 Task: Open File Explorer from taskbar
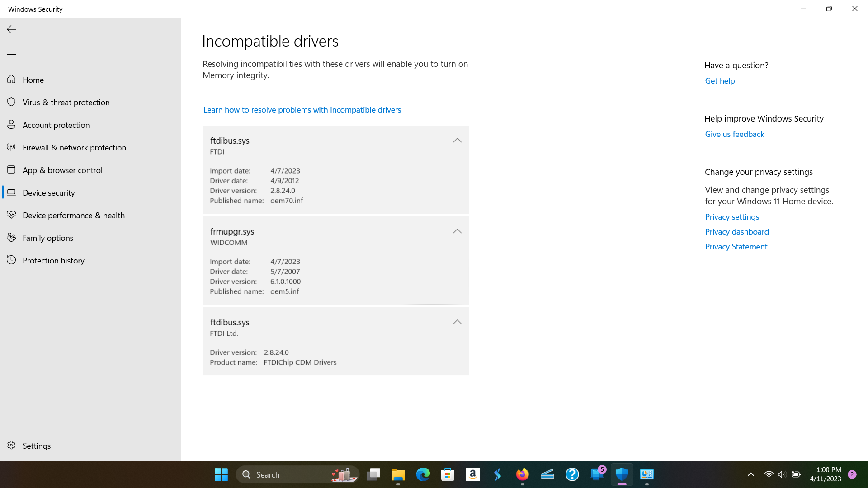398,474
